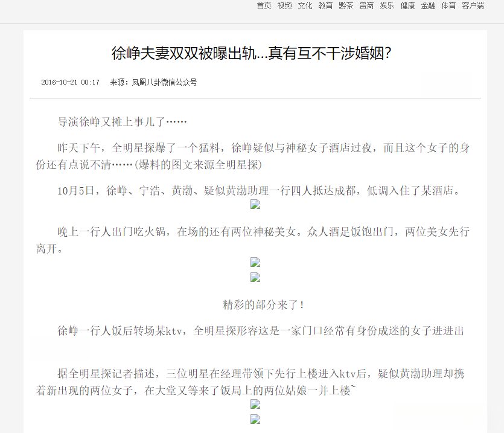Click the paragraph starting 晚上一行人出门吃火锅

[253, 240]
